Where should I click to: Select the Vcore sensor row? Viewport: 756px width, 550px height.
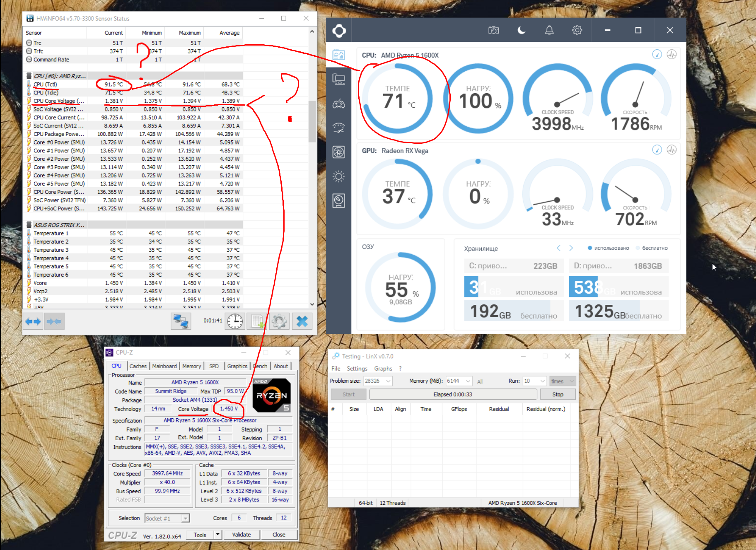tap(133, 283)
